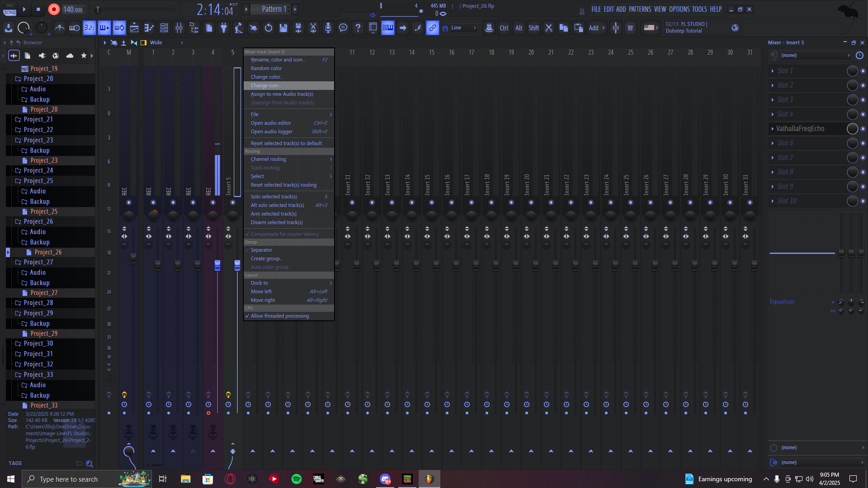Image resolution: width=868 pixels, height=488 pixels.
Task: Open Spotify from the Windows taskbar
Action: tap(297, 479)
